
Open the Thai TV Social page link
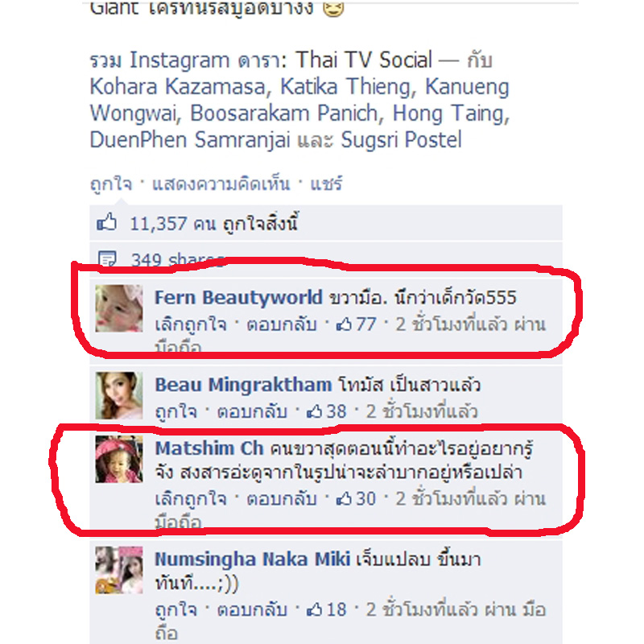[x=364, y=60]
